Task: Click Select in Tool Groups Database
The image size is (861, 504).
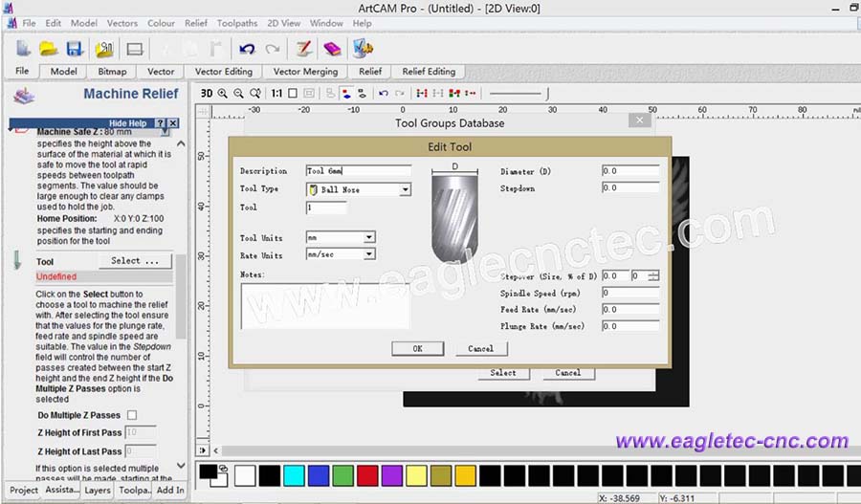Action: click(x=503, y=373)
